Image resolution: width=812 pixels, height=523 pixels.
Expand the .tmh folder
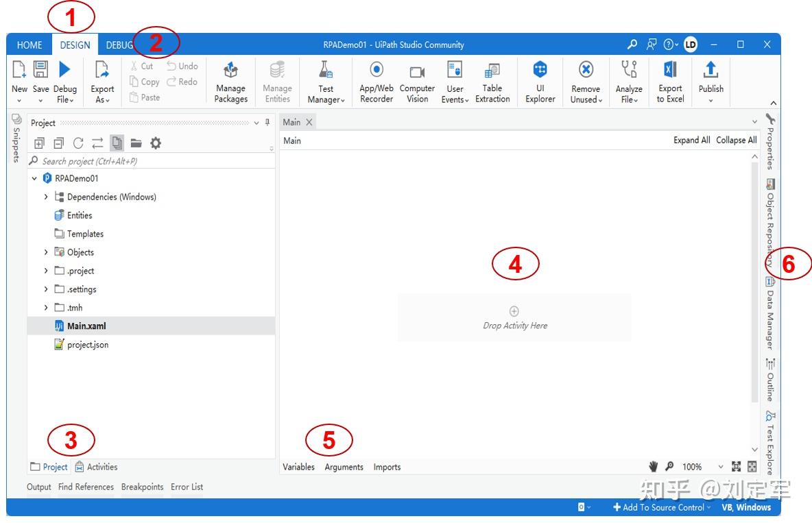45,308
